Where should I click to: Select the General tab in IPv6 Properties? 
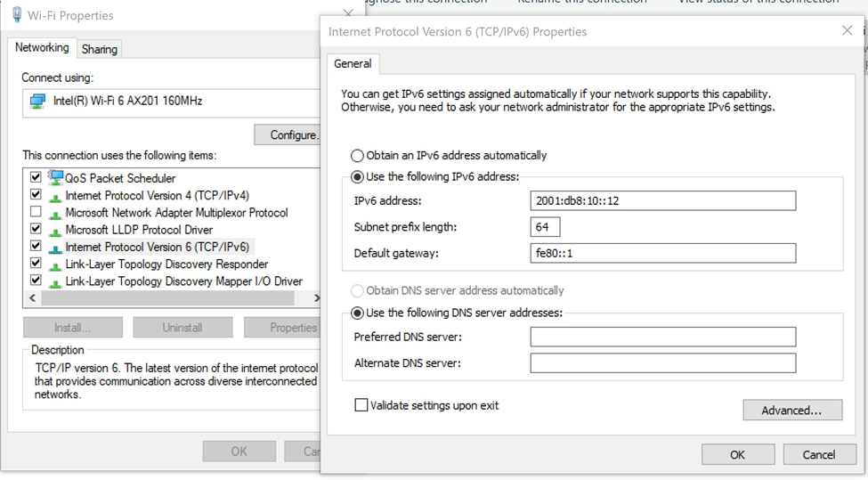(353, 63)
